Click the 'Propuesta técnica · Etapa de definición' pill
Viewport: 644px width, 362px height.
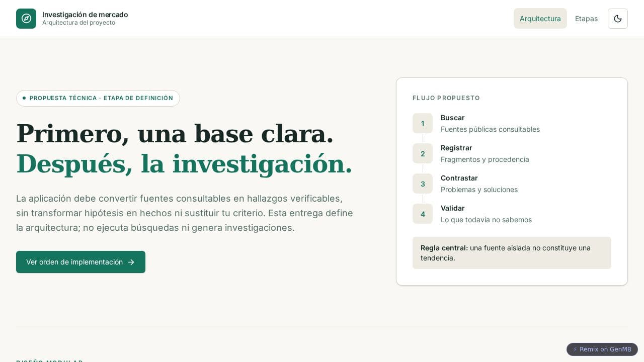pyautogui.click(x=98, y=98)
